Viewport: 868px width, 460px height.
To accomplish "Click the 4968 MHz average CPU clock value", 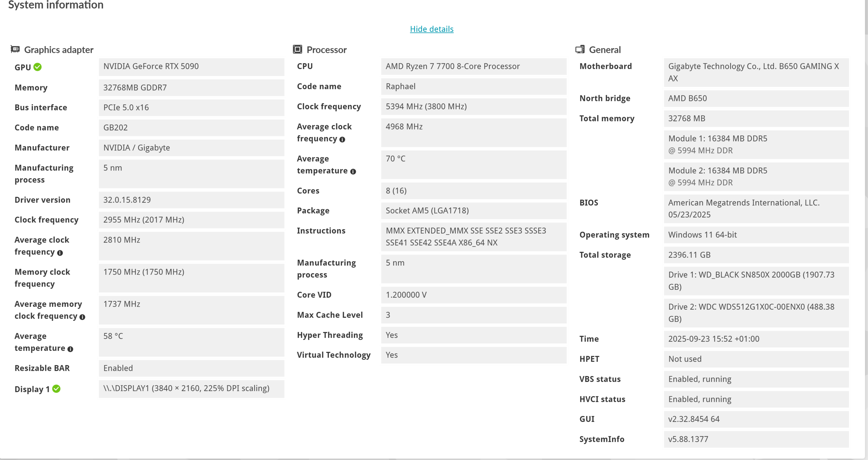I will (474, 132).
